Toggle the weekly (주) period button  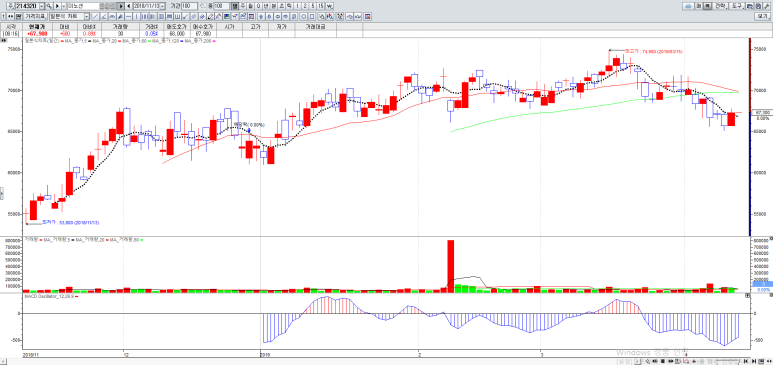point(243,5)
